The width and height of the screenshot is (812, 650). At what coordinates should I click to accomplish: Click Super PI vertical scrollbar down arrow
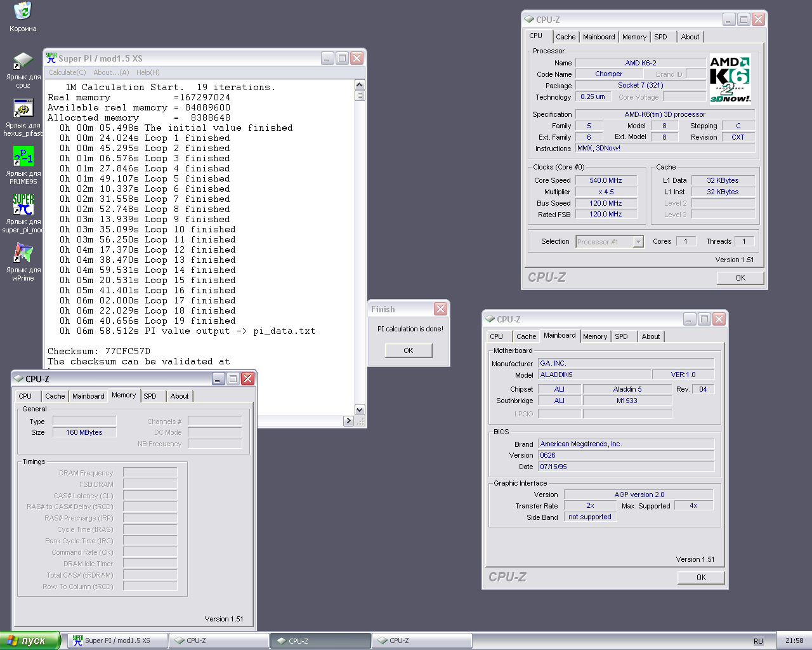(360, 410)
